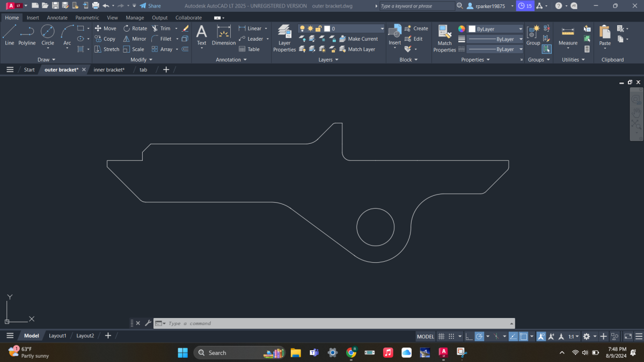
Task: Open the Annotate ribbon tab
Action: tap(57, 18)
